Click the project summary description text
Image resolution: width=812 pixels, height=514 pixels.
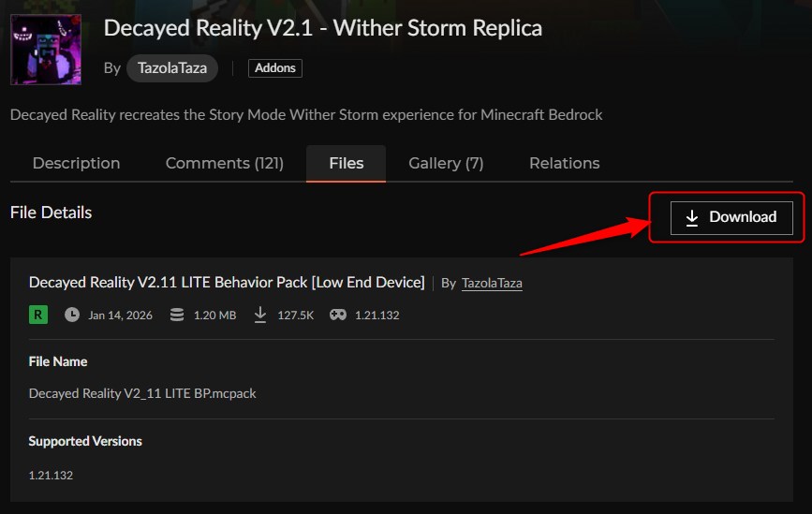coord(306,115)
